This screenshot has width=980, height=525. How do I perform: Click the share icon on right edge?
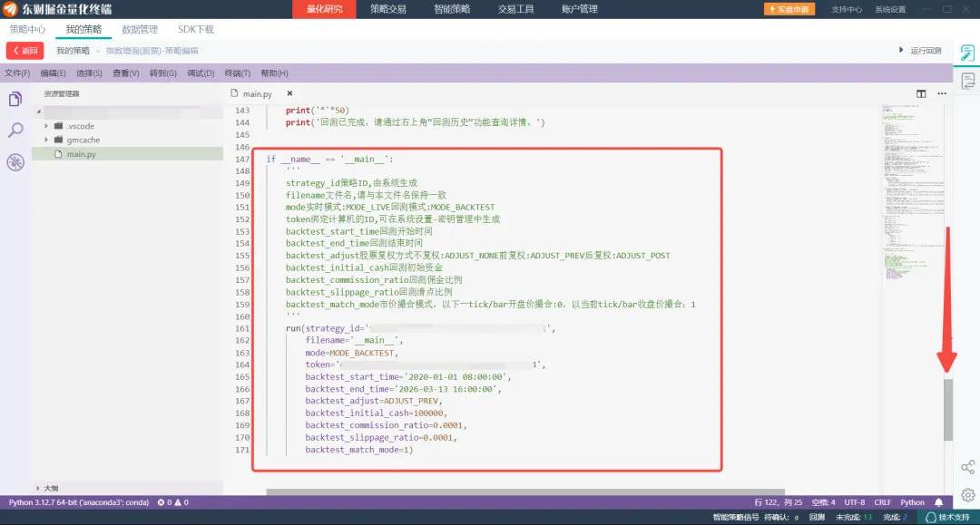click(x=967, y=467)
